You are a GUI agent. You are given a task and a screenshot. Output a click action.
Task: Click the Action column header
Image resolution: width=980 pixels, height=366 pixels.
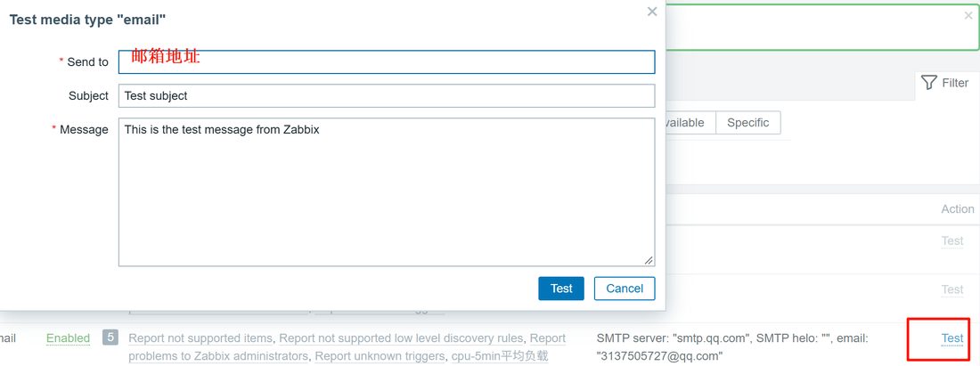point(958,208)
